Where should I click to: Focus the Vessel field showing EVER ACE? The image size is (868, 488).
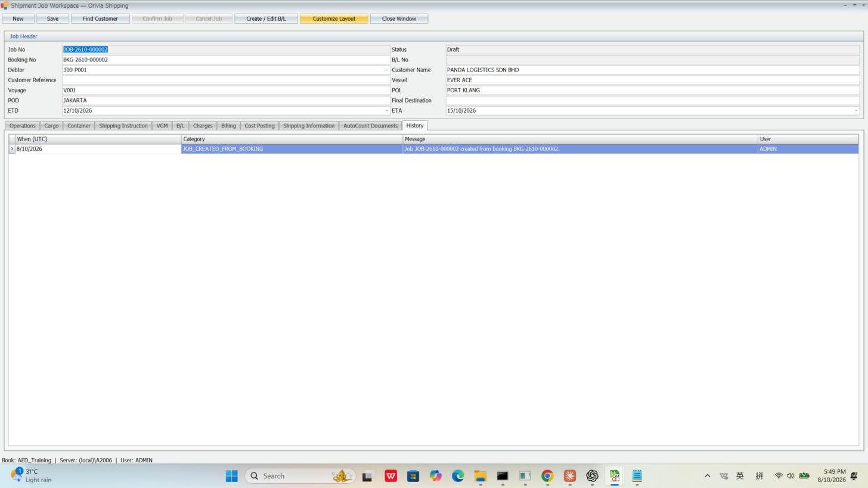(653, 80)
